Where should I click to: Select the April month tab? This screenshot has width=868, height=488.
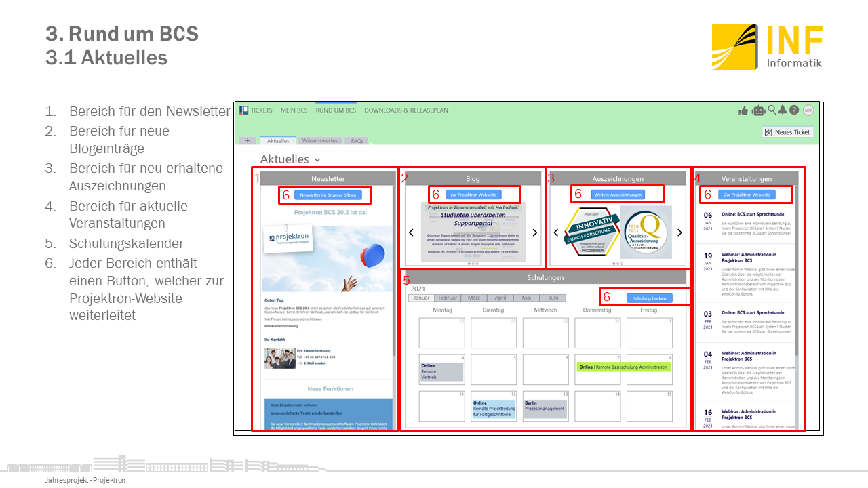[x=500, y=298]
